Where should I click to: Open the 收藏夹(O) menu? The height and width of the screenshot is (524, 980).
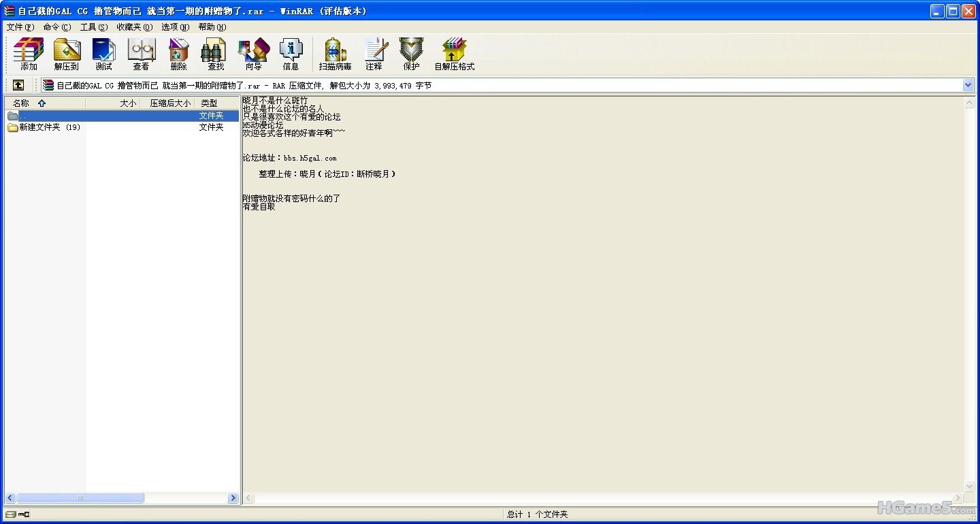[134, 27]
